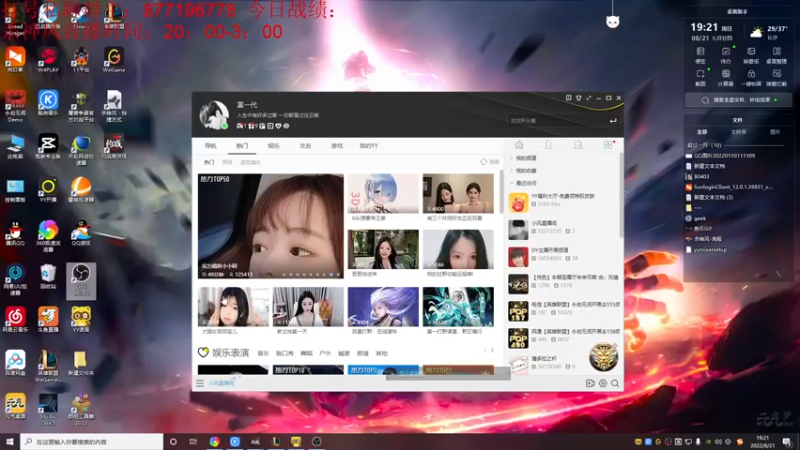This screenshot has width=800, height=450.
Task: Click the 截图 screenshot tool icon
Action: click(x=701, y=78)
